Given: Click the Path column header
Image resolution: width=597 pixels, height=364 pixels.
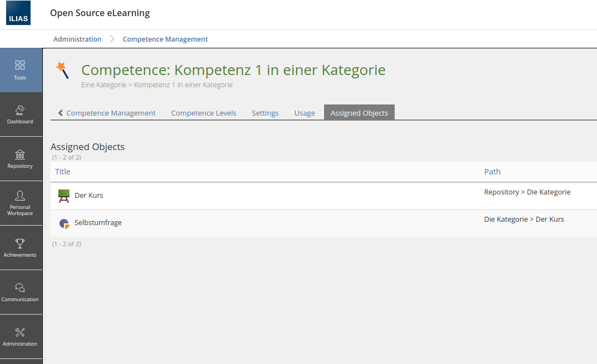Looking at the screenshot, I should [492, 172].
